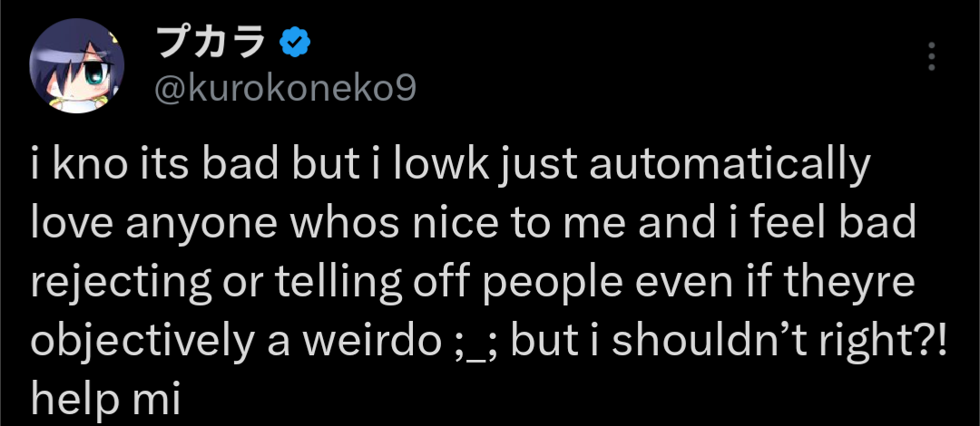Visit the @kurokoneko9 handle link
The width and height of the screenshot is (980, 426).
287,90
